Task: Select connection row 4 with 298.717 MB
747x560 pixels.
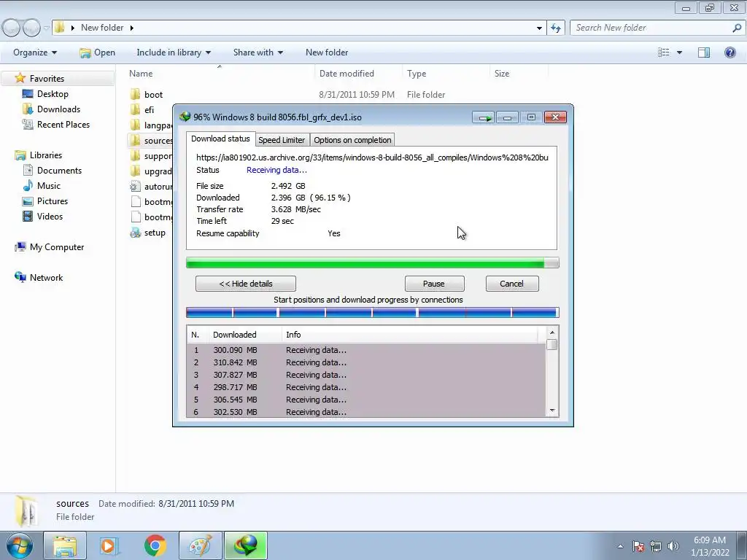Action: tap(366, 387)
